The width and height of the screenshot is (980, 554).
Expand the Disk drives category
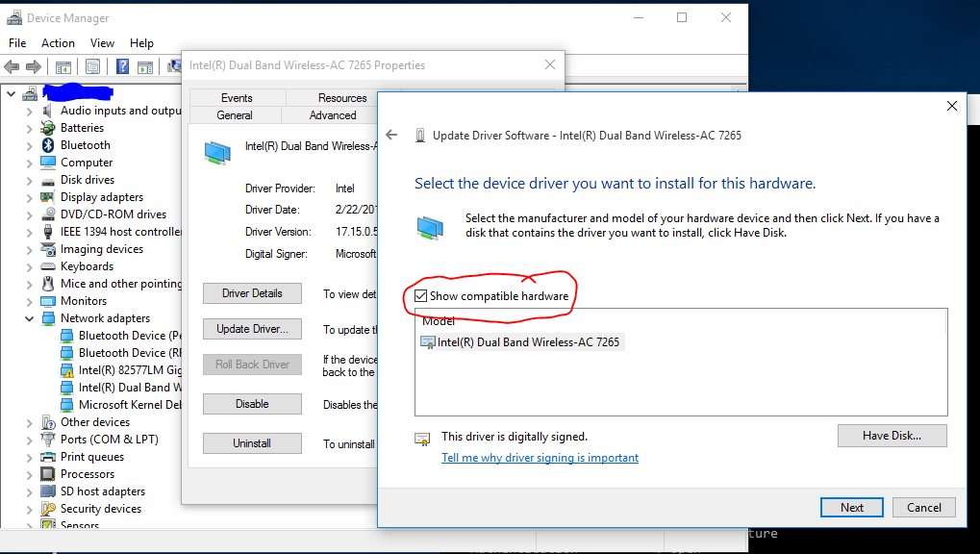pos(30,181)
